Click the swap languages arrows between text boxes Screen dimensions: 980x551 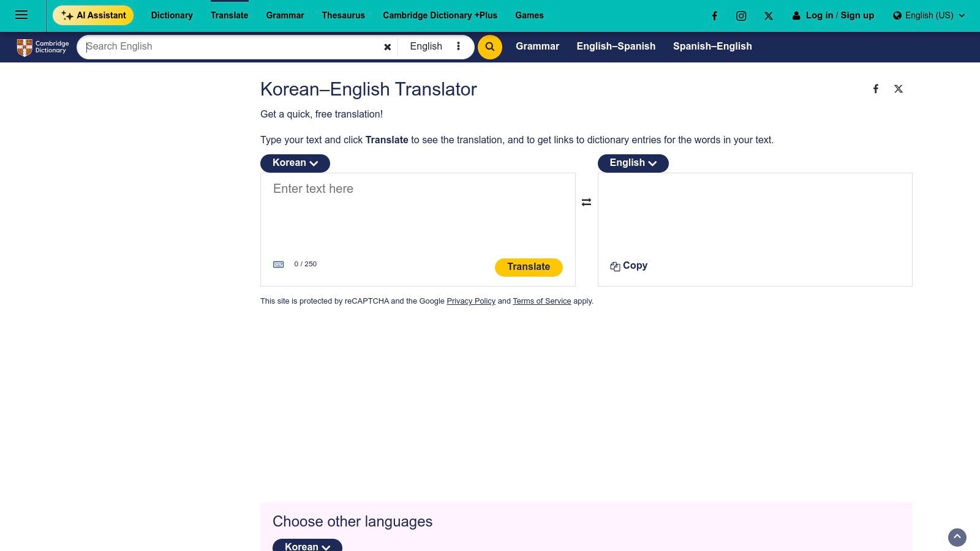[586, 201]
